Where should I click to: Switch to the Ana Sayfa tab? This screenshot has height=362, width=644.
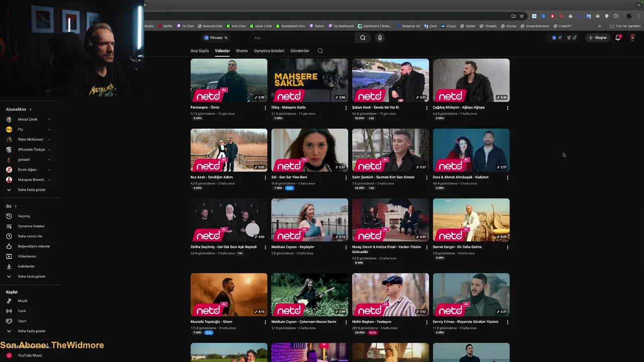click(200, 51)
